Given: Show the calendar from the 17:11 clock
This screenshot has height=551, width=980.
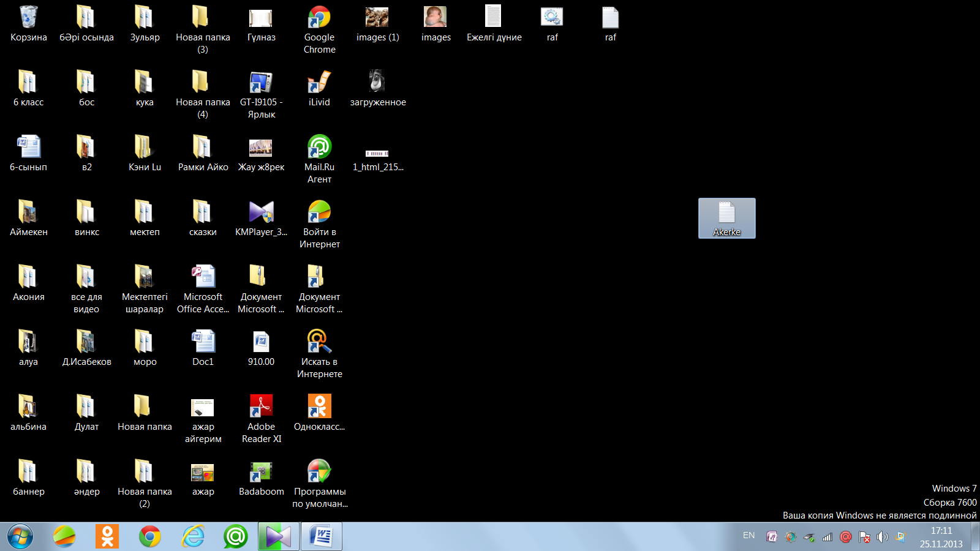Looking at the screenshot, I should (x=941, y=537).
